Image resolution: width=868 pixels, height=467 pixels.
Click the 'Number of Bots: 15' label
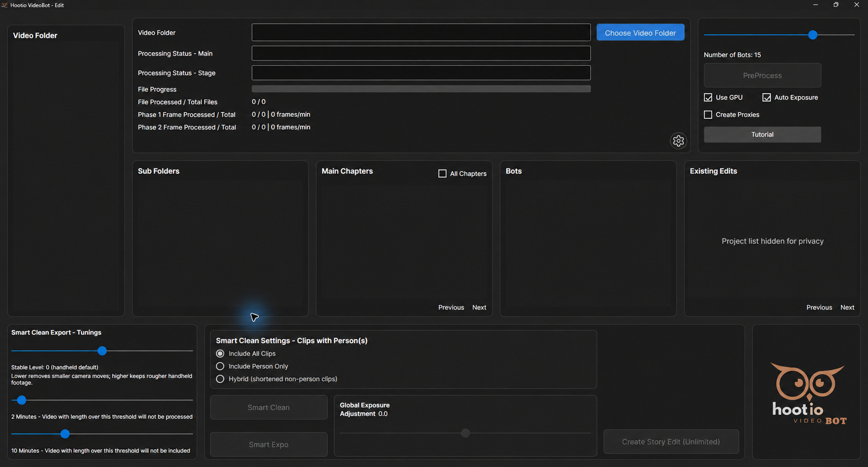[732, 55]
